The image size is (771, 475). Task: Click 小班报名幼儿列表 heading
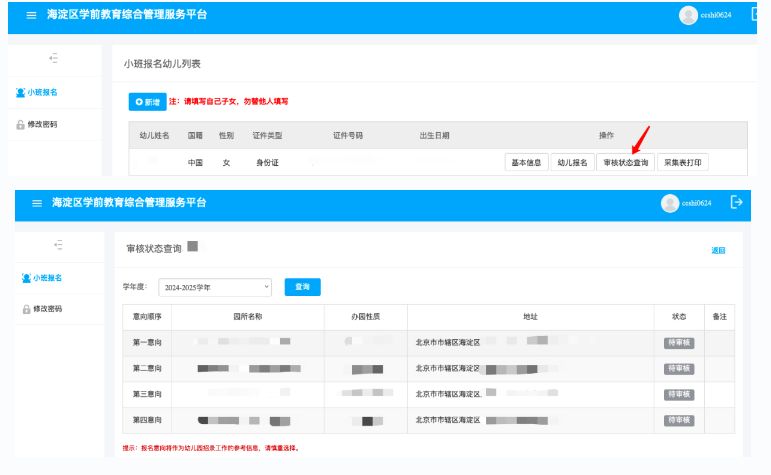162,64
